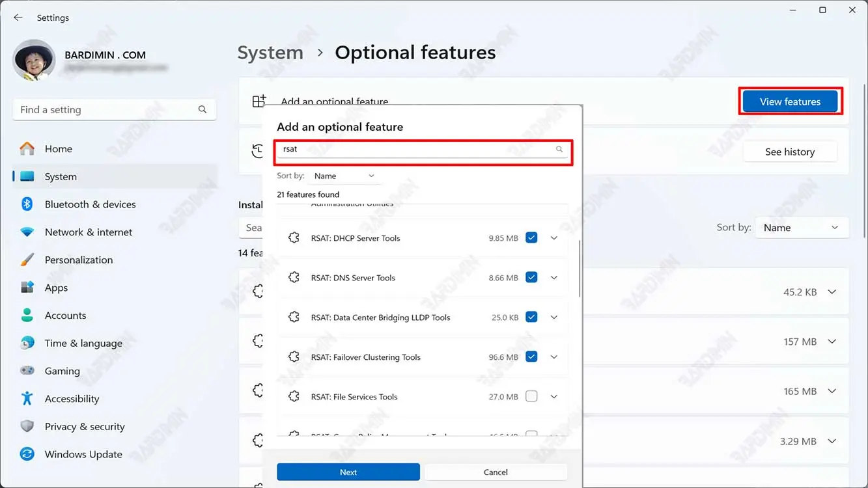Screen dimensions: 868x488
Task: Go back using the back arrow
Action: click(x=18, y=18)
